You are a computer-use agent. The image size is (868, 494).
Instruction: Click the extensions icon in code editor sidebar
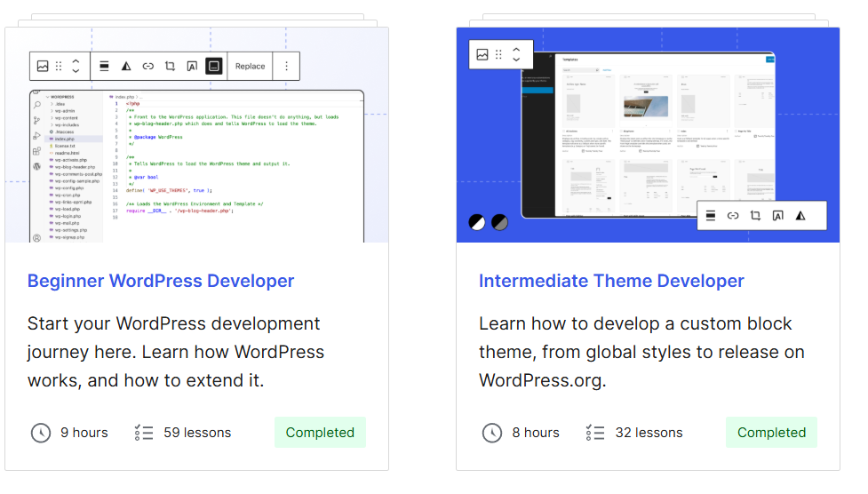click(37, 151)
